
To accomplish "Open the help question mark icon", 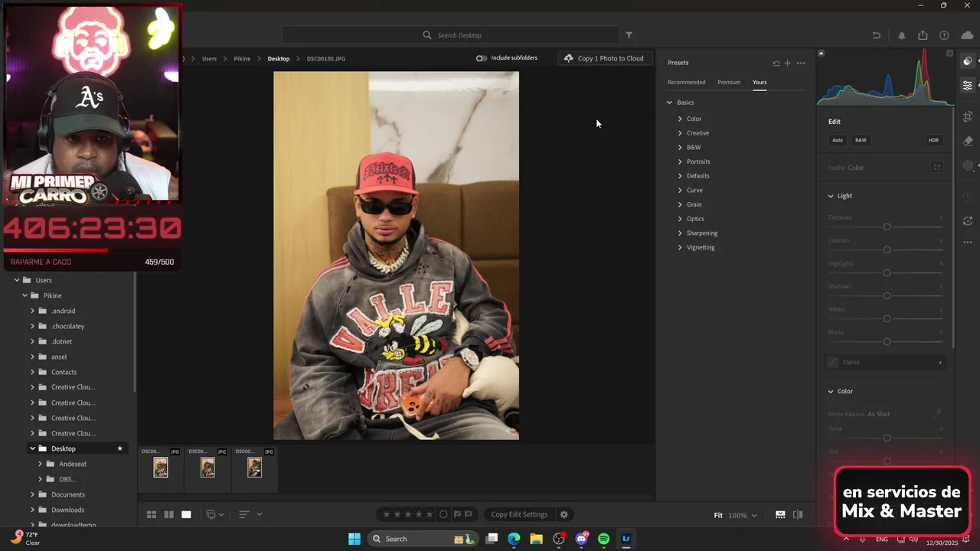I will pos(944,35).
